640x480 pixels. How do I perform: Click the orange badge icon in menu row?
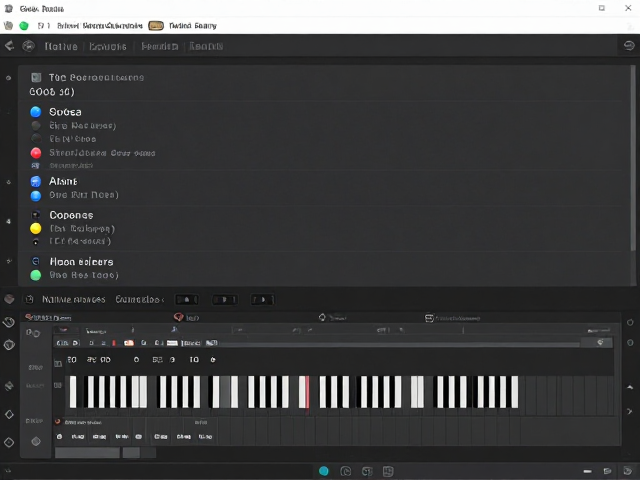click(156, 26)
